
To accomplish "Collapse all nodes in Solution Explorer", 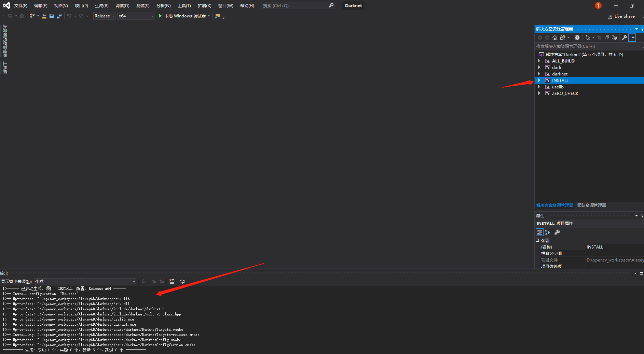I will 607,38.
